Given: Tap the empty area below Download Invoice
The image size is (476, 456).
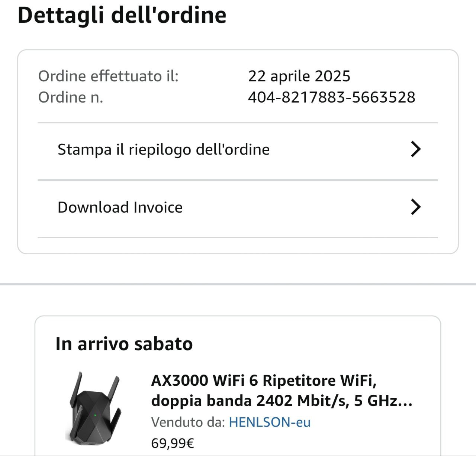Looking at the screenshot, I should coord(238,246).
